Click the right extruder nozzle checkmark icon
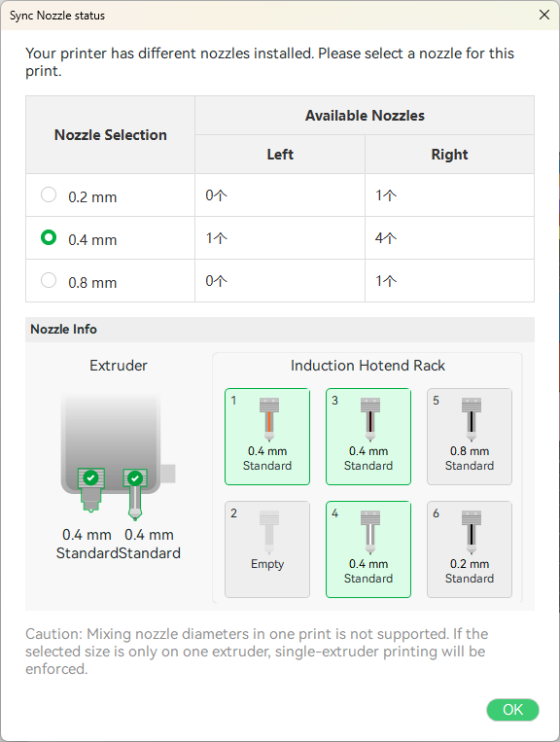Screen dimensions: 560x742 pyautogui.click(x=135, y=478)
